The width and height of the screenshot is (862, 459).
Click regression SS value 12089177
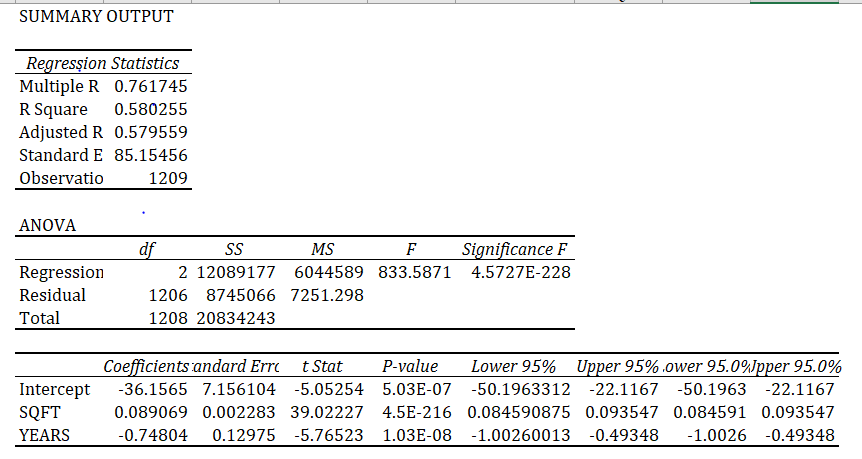236,273
